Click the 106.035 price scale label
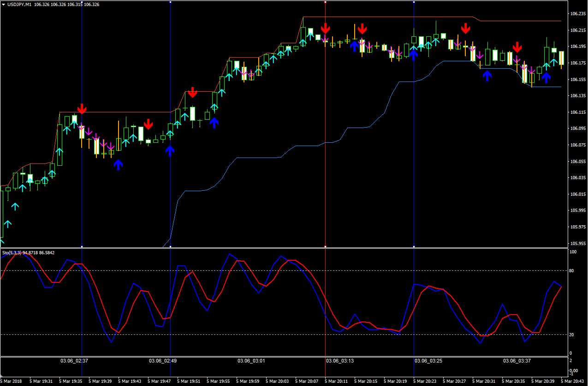 577,178
